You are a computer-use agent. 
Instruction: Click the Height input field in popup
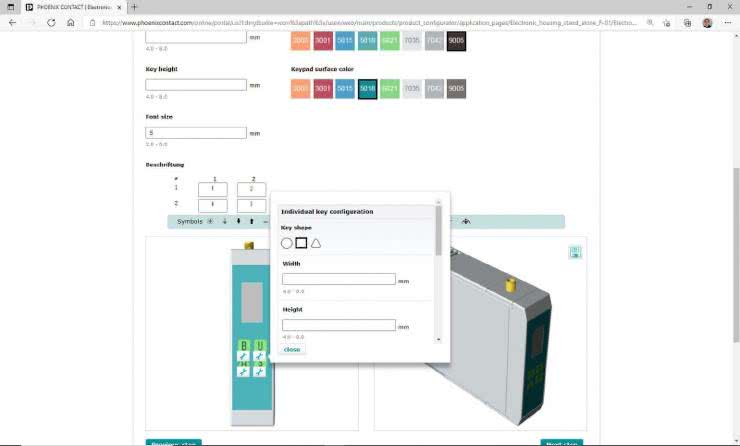pyautogui.click(x=339, y=325)
